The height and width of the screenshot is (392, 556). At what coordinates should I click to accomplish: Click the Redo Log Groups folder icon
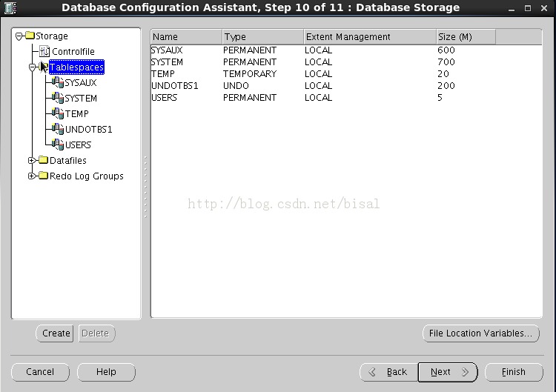43,176
